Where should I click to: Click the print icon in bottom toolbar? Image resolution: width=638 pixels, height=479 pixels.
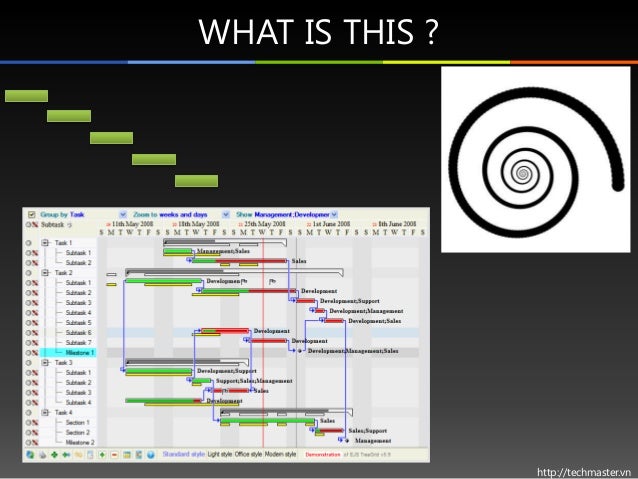42,455
